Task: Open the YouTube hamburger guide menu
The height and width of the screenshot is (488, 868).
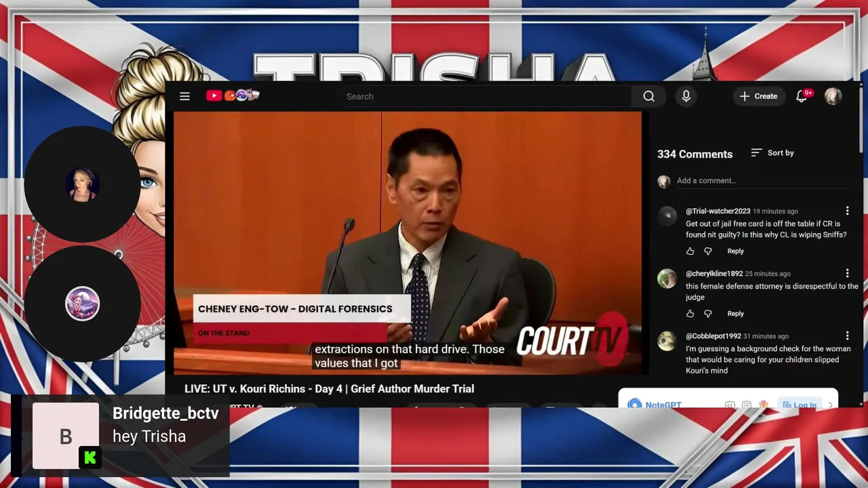Action: (x=184, y=96)
